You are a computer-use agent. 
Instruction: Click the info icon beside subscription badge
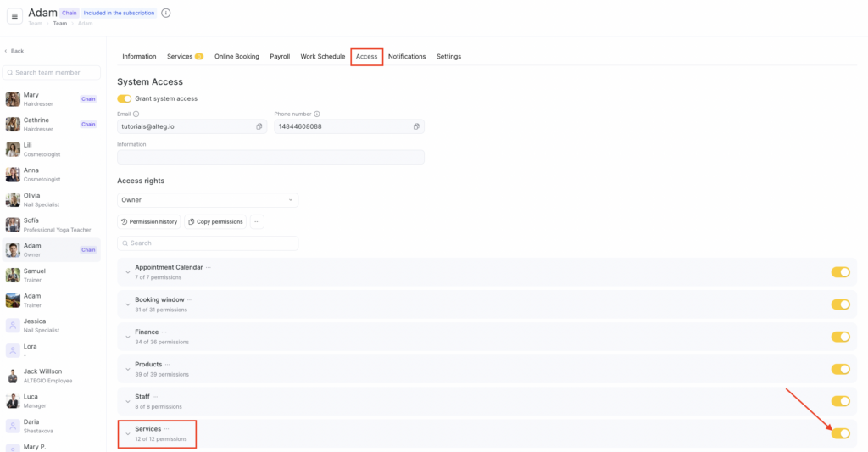[166, 13]
